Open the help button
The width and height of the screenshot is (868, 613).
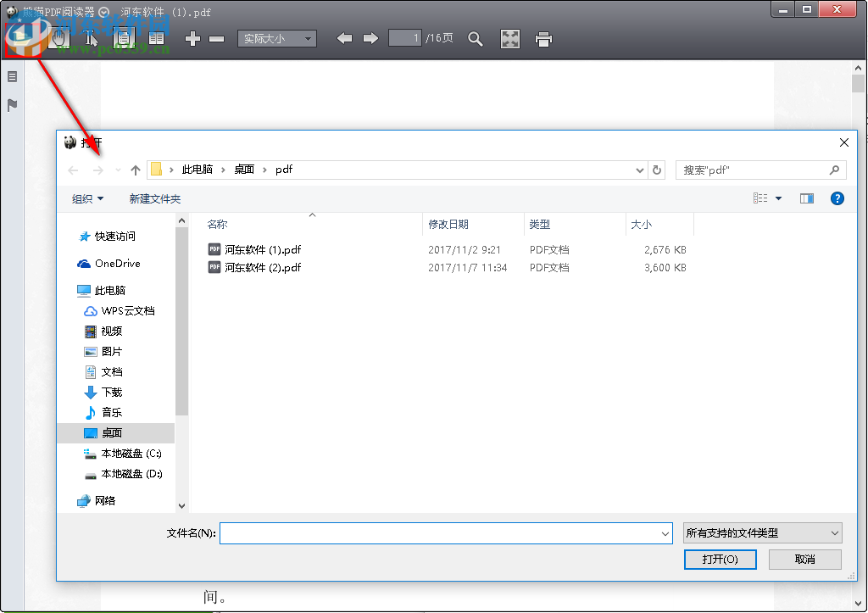point(837,198)
